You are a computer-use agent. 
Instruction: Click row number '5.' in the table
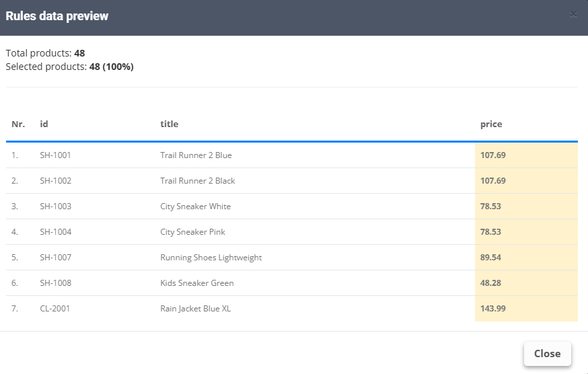point(15,258)
